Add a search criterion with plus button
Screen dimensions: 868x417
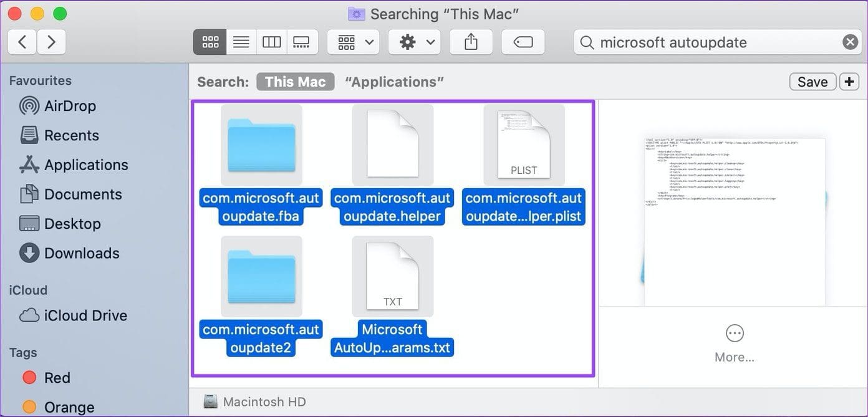point(849,82)
